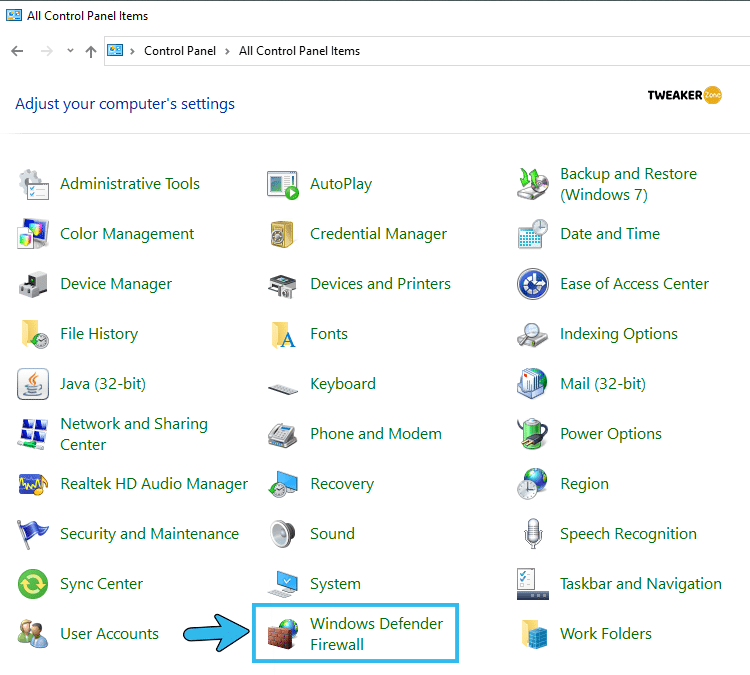Click the Network and Sharing Center icon

[33, 434]
